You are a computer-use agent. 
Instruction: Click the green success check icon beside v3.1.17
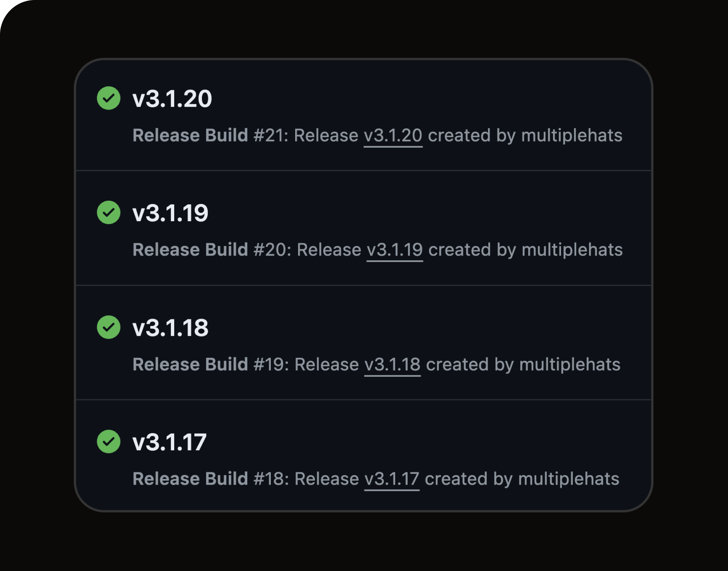click(x=108, y=442)
